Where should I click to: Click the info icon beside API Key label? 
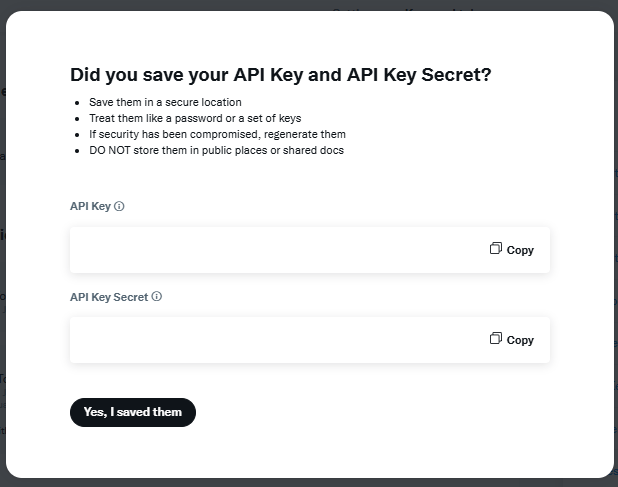119,206
